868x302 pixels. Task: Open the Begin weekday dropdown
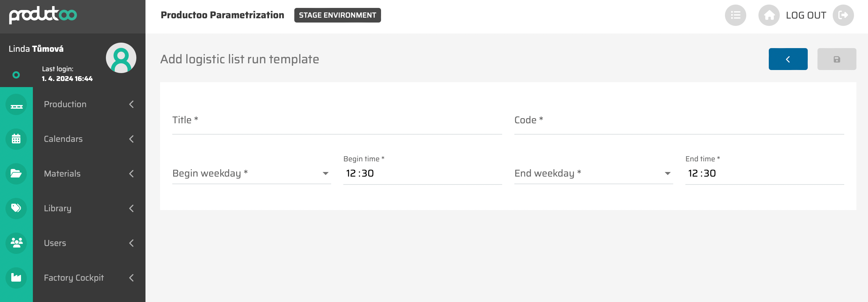tap(251, 174)
